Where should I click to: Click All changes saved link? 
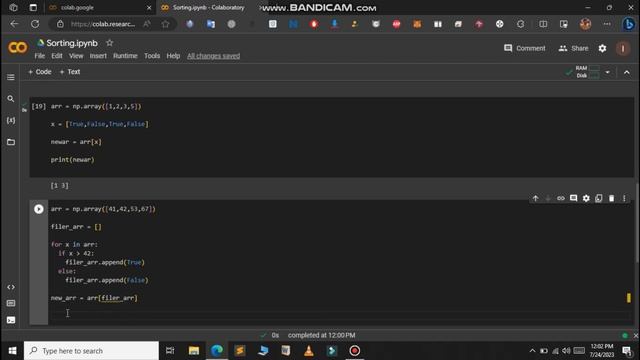pos(213,56)
